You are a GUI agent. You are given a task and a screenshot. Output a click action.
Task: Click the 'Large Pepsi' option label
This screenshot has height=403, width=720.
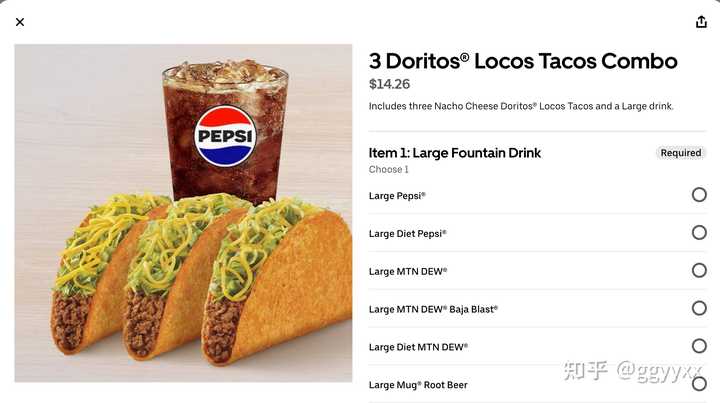(x=397, y=196)
